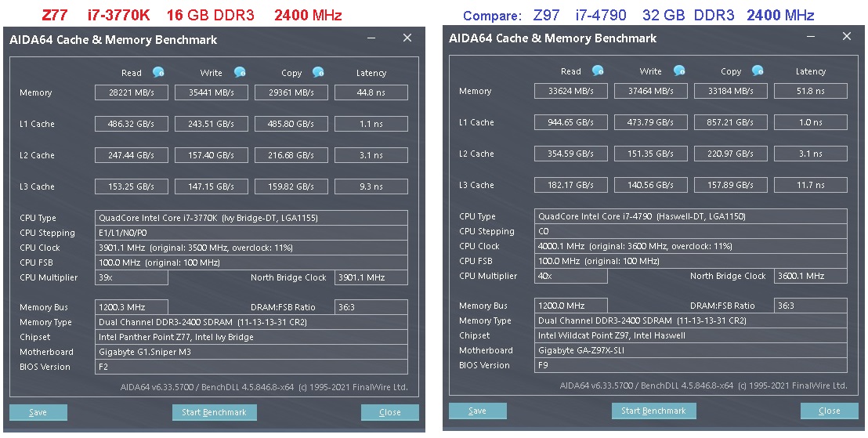868x438 pixels.
Task: Click Memory Bus field 1200.3 MHz
Action: click(x=132, y=307)
